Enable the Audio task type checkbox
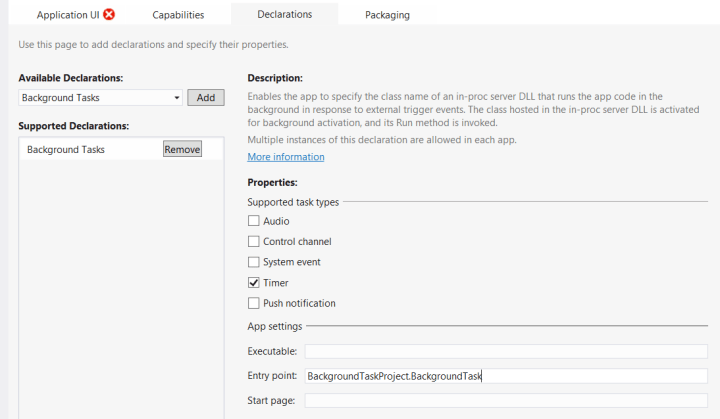The height and width of the screenshot is (419, 720). pyautogui.click(x=253, y=221)
